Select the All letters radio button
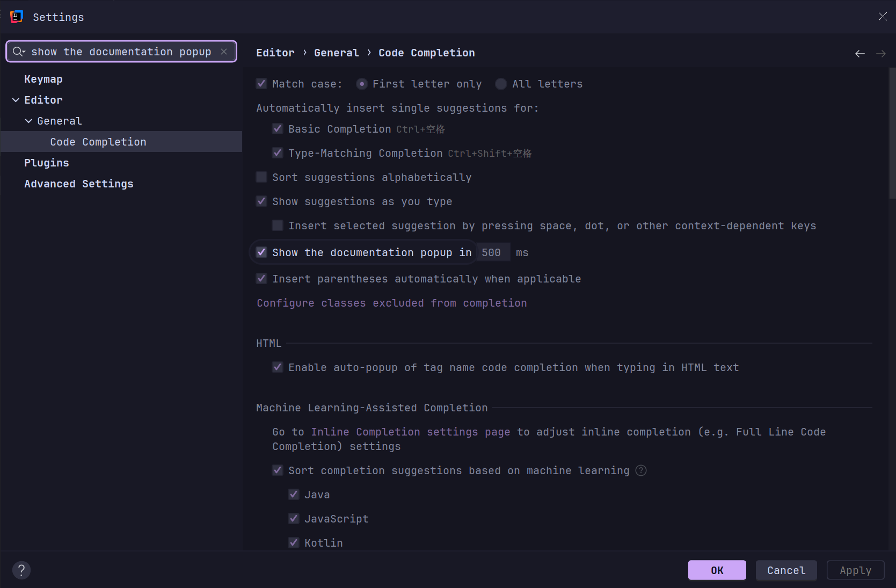The height and width of the screenshot is (588, 896). [x=500, y=84]
